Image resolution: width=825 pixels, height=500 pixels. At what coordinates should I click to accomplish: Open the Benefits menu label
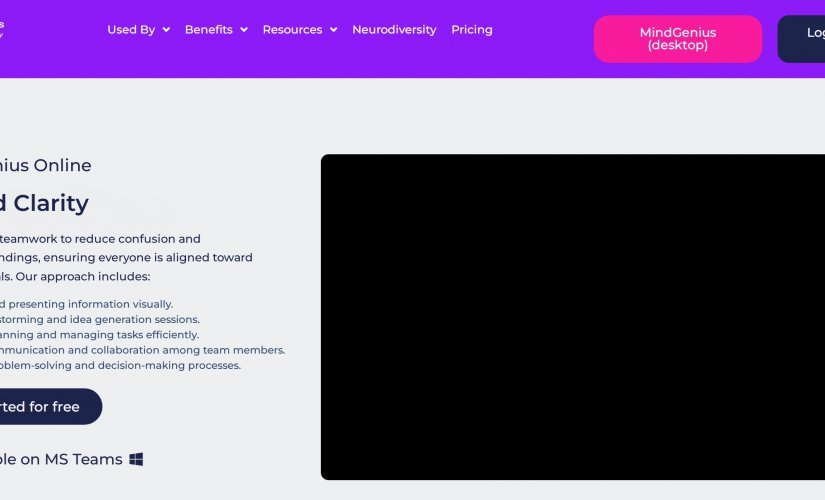(x=208, y=29)
